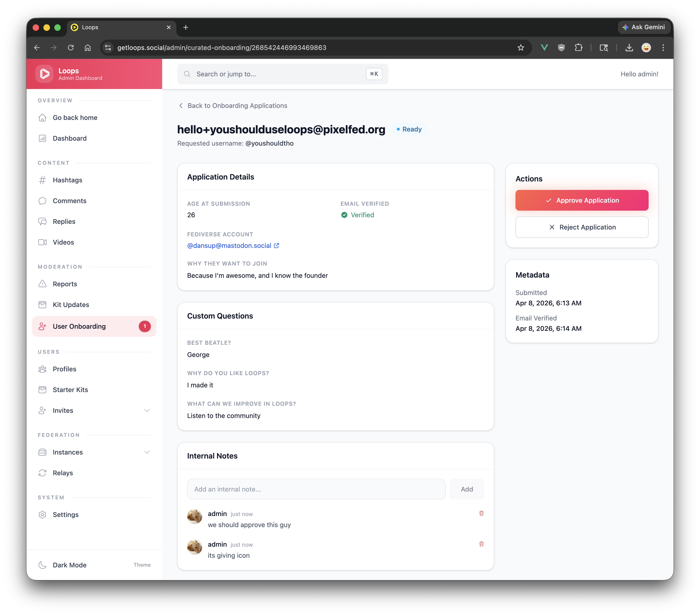Viewport: 700px width, 615px height.
Task: Focus the Search or jump to field
Action: point(283,74)
